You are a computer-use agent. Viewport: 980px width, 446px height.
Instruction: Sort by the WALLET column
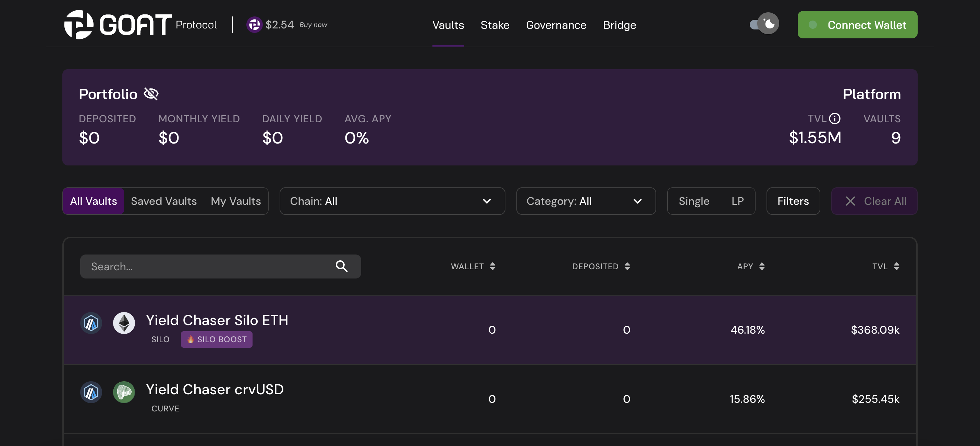473,267
